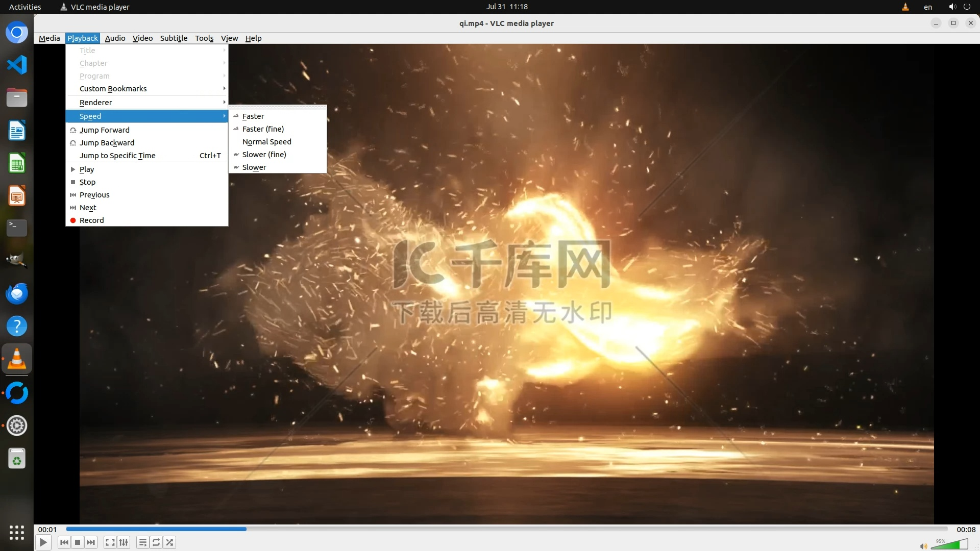Click the elapsed time label 00:01
Image resolution: width=980 pixels, height=551 pixels.
click(47, 530)
